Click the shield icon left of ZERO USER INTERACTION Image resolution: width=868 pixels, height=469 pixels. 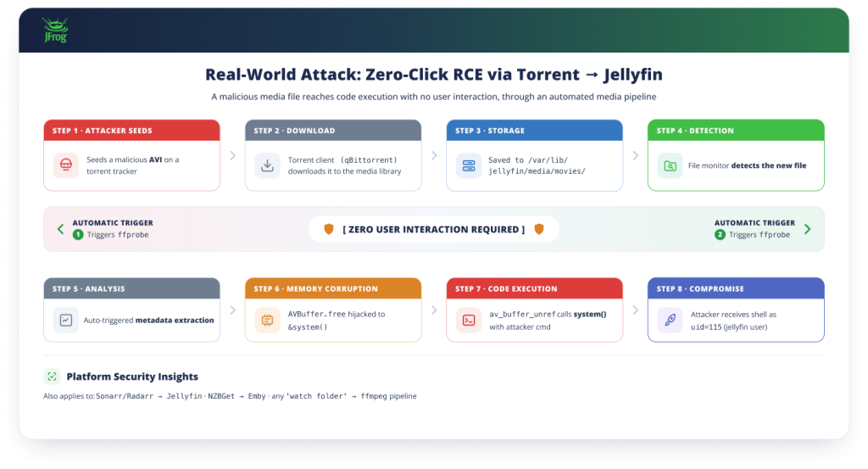[329, 229]
